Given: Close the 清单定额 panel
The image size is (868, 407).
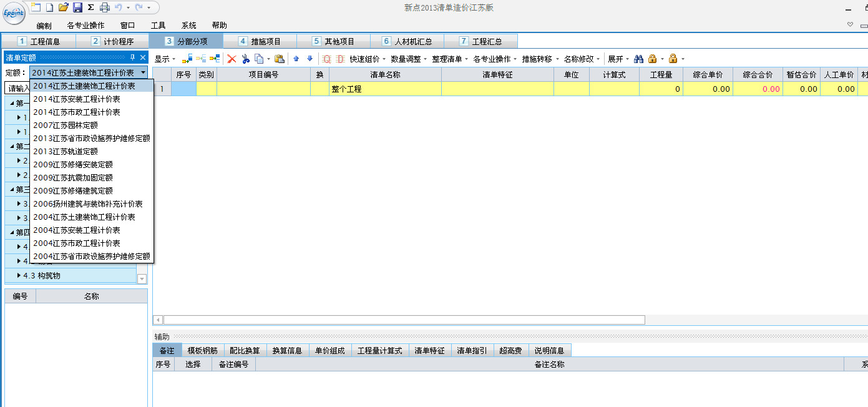Looking at the screenshot, I should tap(142, 57).
